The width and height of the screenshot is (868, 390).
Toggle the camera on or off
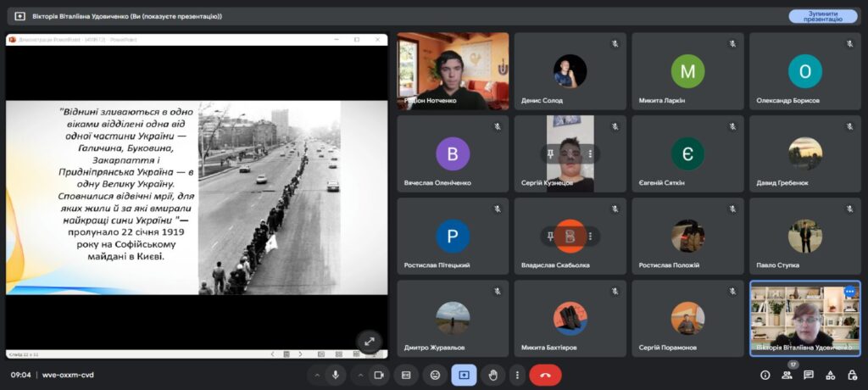(x=379, y=374)
